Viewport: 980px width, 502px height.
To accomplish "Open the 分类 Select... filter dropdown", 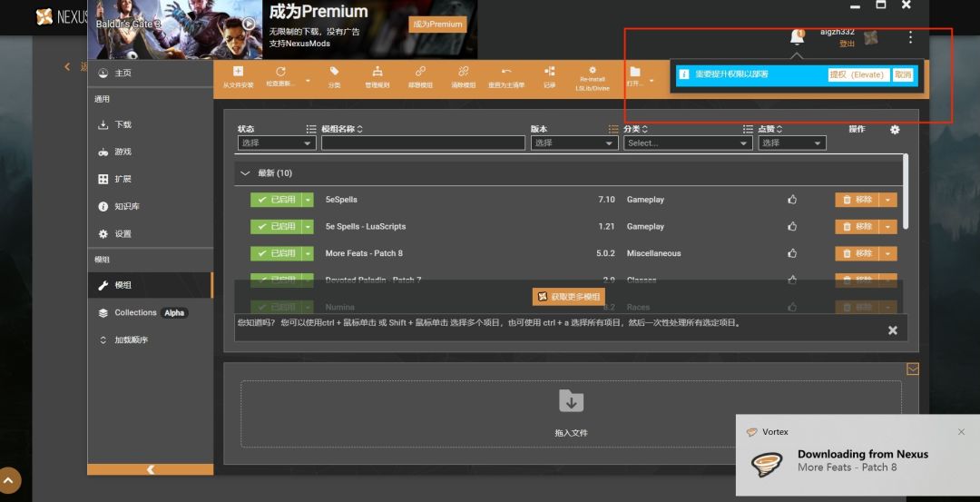I will (x=688, y=143).
